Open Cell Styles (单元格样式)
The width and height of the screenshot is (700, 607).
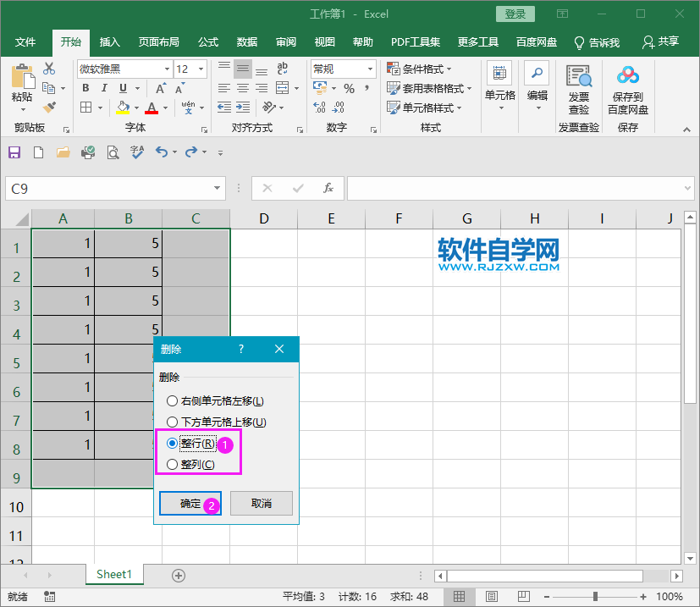pyautogui.click(x=426, y=107)
